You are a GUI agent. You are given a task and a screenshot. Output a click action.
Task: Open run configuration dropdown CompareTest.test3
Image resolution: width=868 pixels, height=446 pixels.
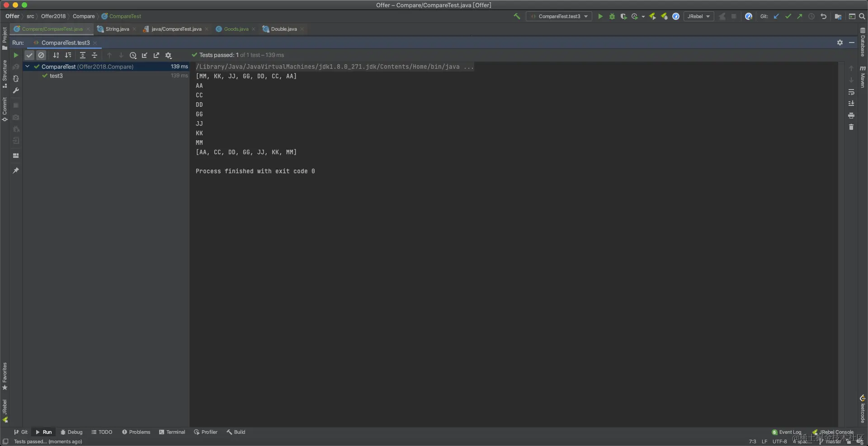point(559,16)
